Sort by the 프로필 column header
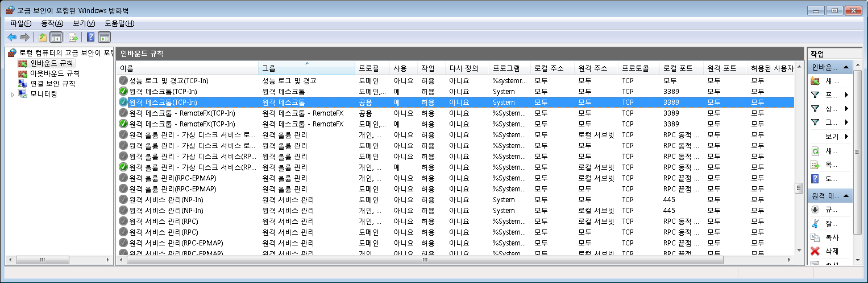 (x=372, y=68)
